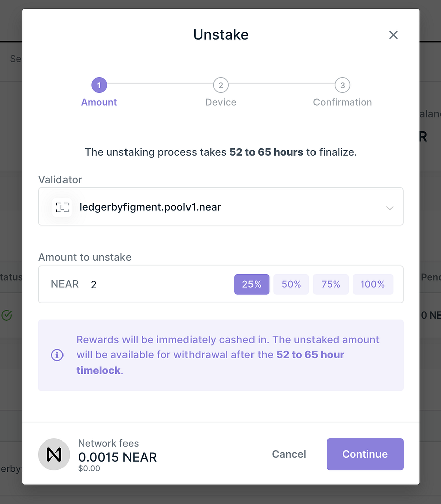Viewport: 441px width, 504px height.
Task: Click the step 2 circle above Device
Action: pyautogui.click(x=220, y=85)
